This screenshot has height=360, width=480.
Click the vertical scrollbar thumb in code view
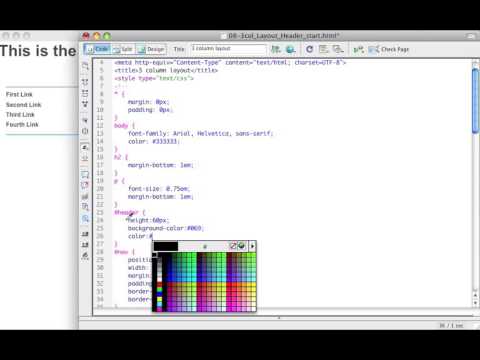(476, 101)
